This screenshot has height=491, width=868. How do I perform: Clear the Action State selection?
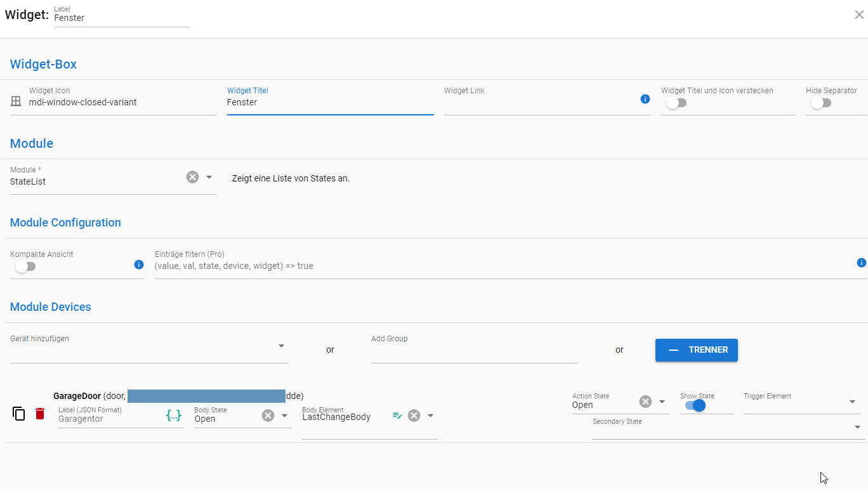[x=645, y=402]
